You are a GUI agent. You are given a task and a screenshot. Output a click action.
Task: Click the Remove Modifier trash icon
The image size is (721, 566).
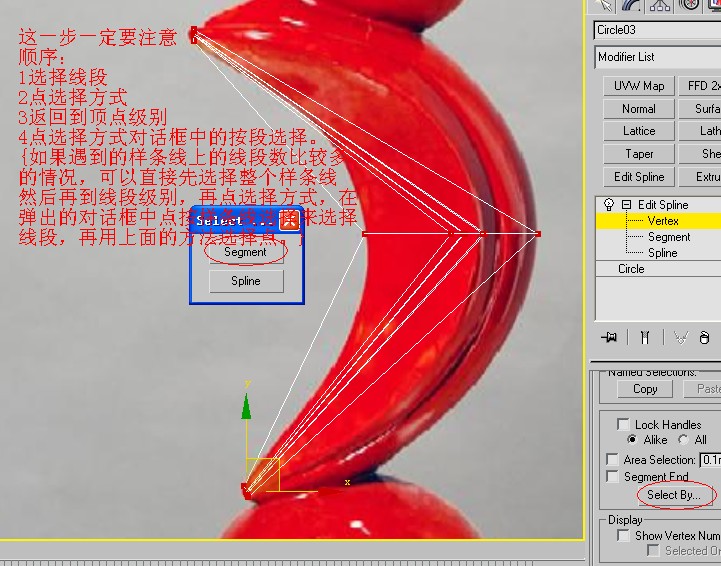click(x=704, y=338)
